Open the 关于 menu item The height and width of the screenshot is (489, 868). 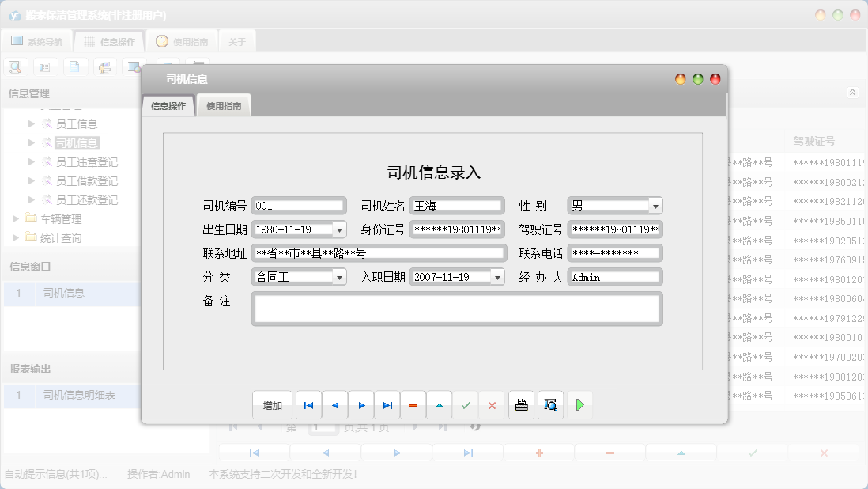[236, 40]
